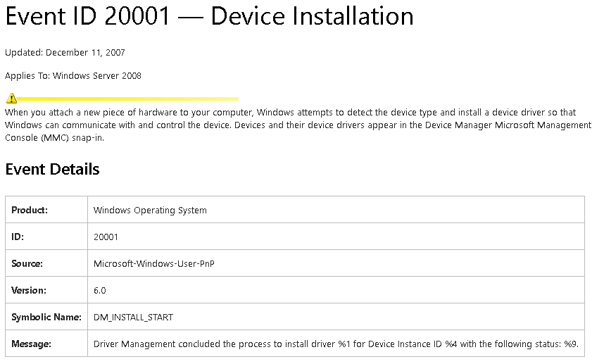Click the yellow warning triangle icon
Image resolution: width=592 pixels, height=364 pixels.
[11, 99]
